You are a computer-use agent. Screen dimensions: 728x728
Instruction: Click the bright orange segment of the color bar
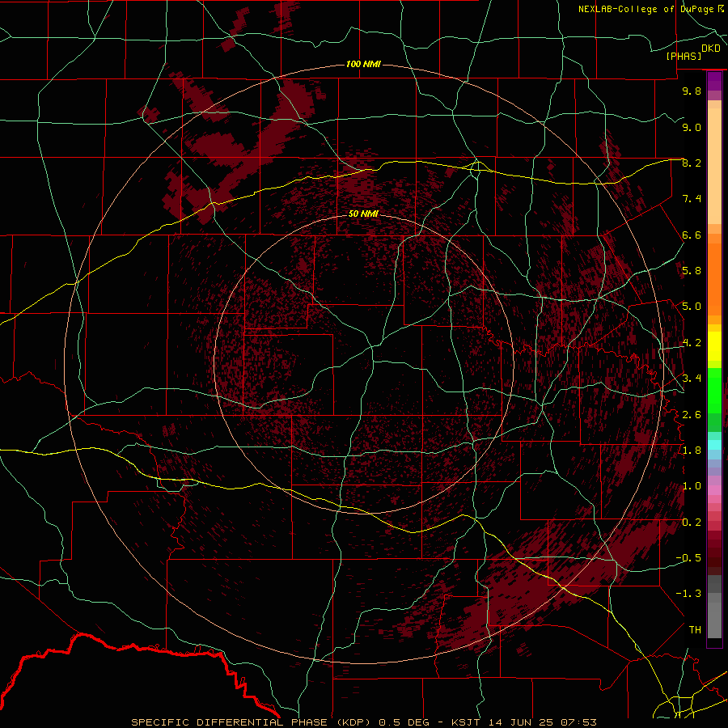(x=714, y=278)
